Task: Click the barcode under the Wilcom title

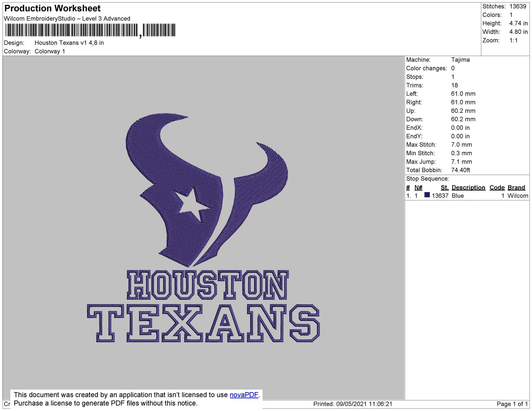Action: [90, 30]
